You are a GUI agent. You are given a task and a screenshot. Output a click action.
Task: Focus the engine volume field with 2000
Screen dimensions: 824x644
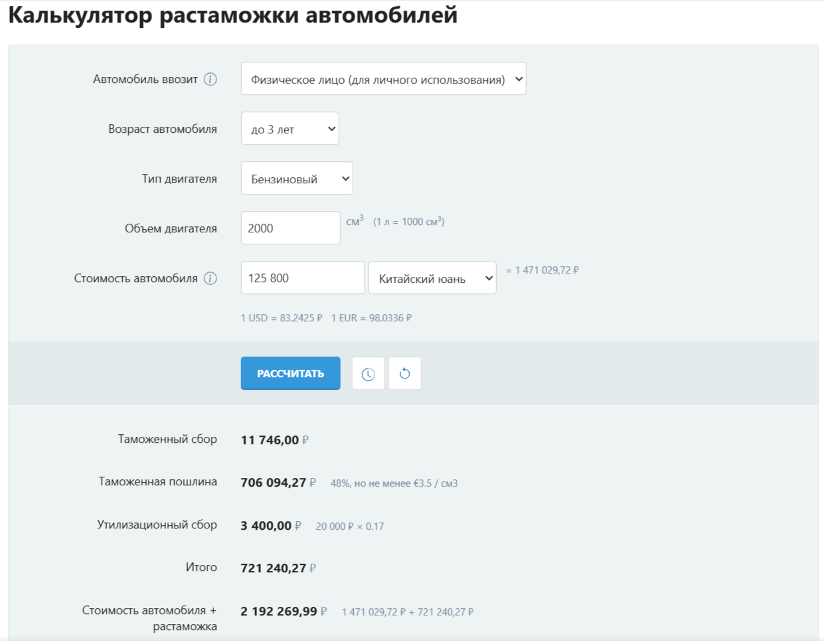(x=290, y=228)
